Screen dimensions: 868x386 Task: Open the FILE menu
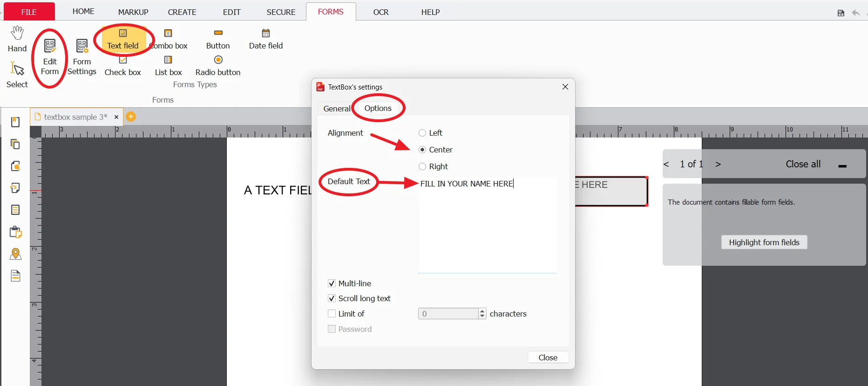[x=29, y=12]
